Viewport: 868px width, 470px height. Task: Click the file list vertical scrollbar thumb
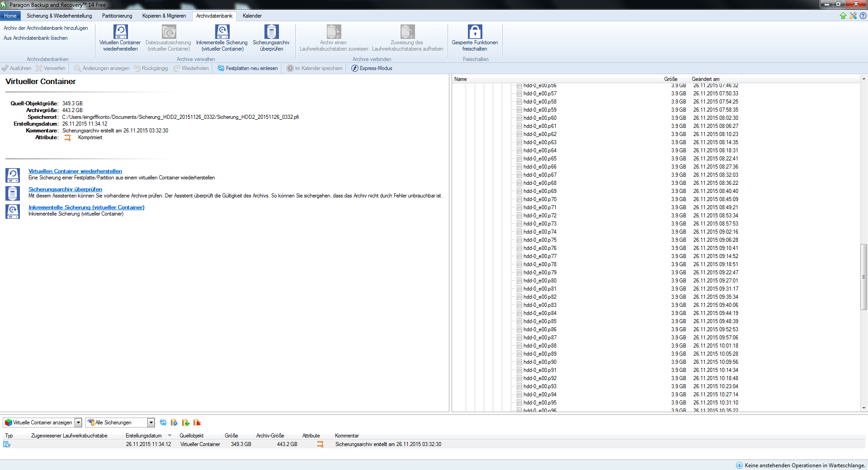[863, 277]
